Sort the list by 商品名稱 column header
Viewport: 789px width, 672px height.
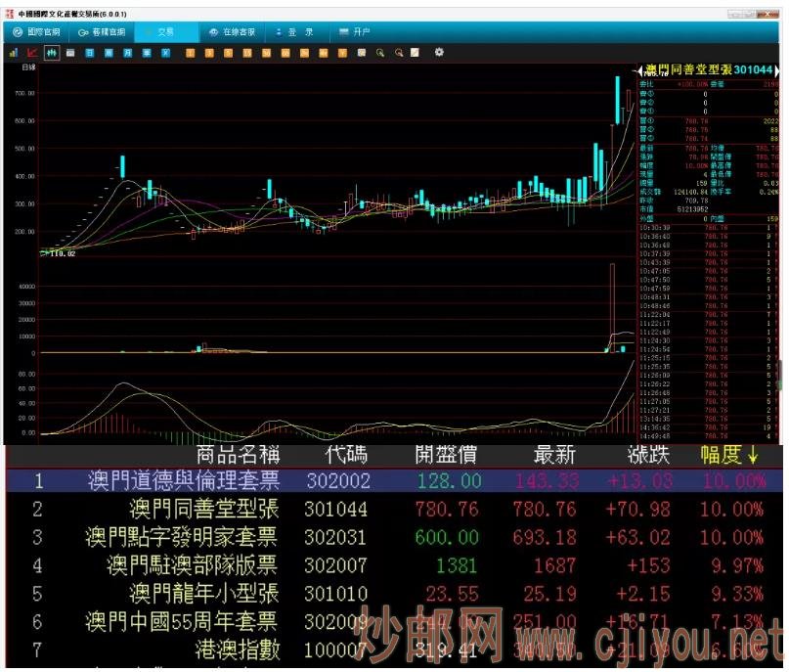(238, 455)
